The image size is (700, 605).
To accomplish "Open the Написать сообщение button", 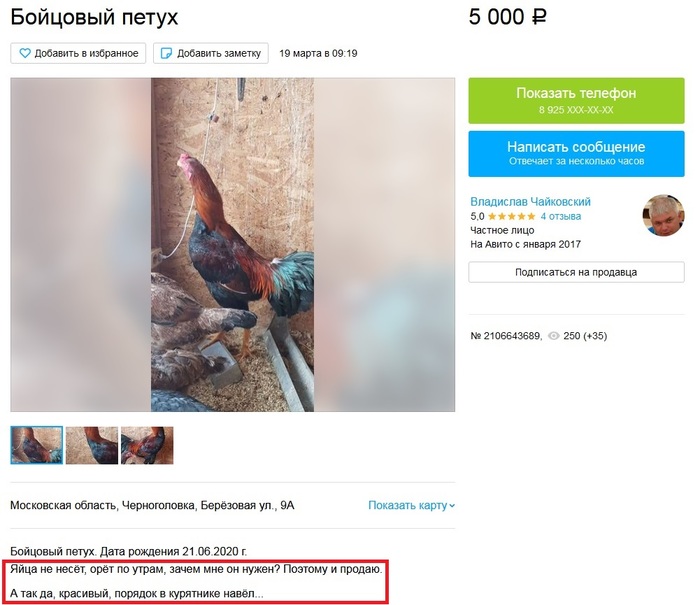I will 576,154.
